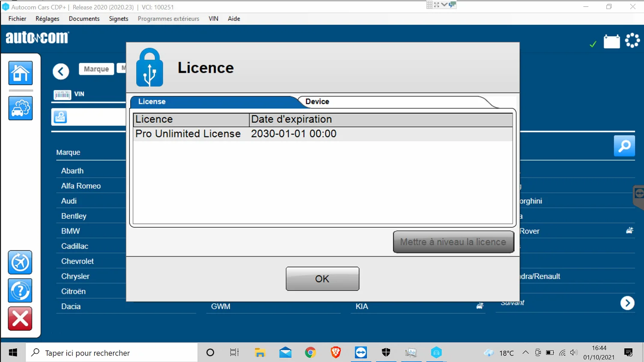The width and height of the screenshot is (644, 362).
Task: Select Alfa Romeo from the brand list
Action: click(81, 186)
